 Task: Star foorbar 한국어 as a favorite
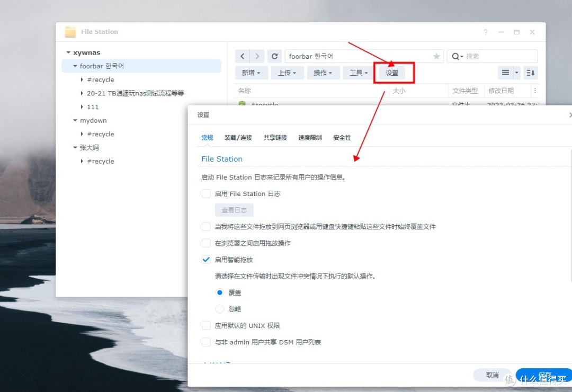[x=436, y=56]
